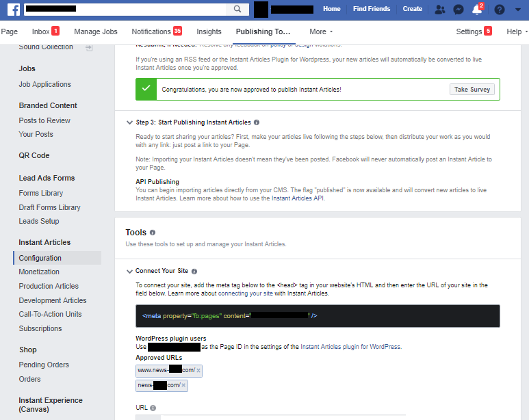Image resolution: width=529 pixels, height=420 pixels.
Task: Open Orders under Shop
Action: [29, 379]
